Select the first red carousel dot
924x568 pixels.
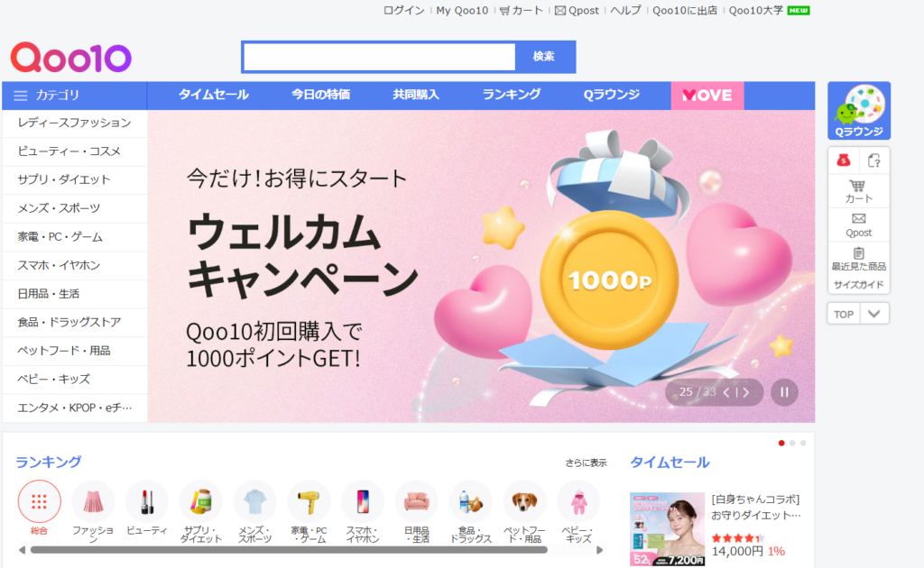click(781, 444)
